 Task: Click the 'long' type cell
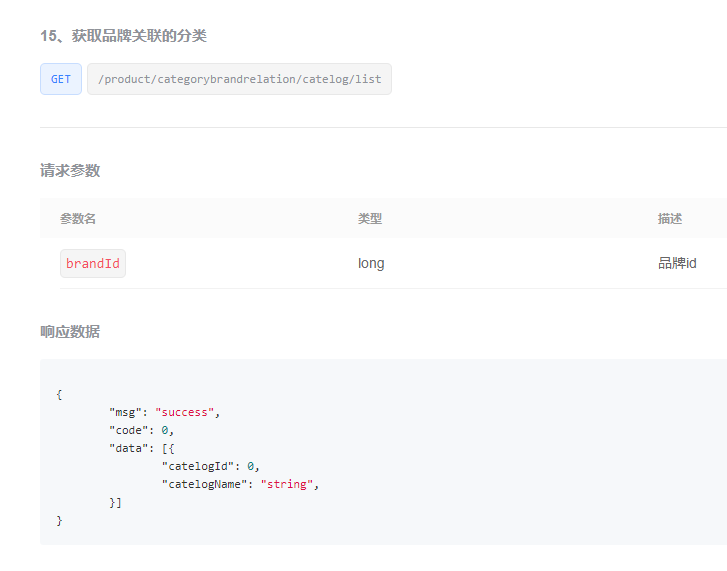click(x=371, y=263)
